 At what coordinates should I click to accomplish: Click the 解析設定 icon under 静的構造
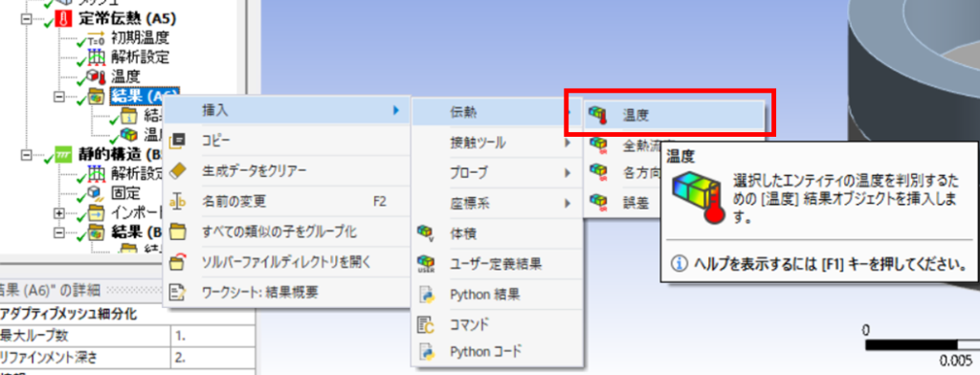(97, 173)
